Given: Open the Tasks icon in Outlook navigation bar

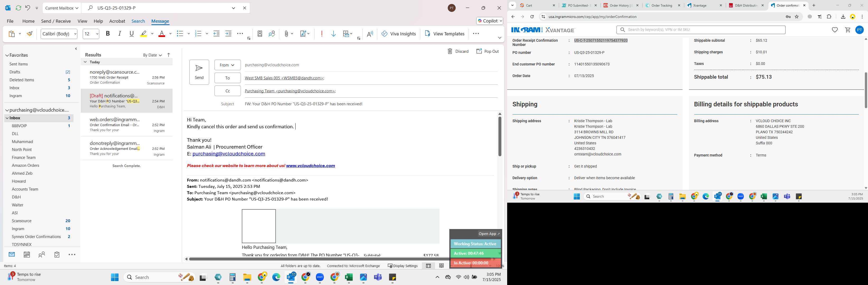Looking at the screenshot, I should click(x=57, y=255).
